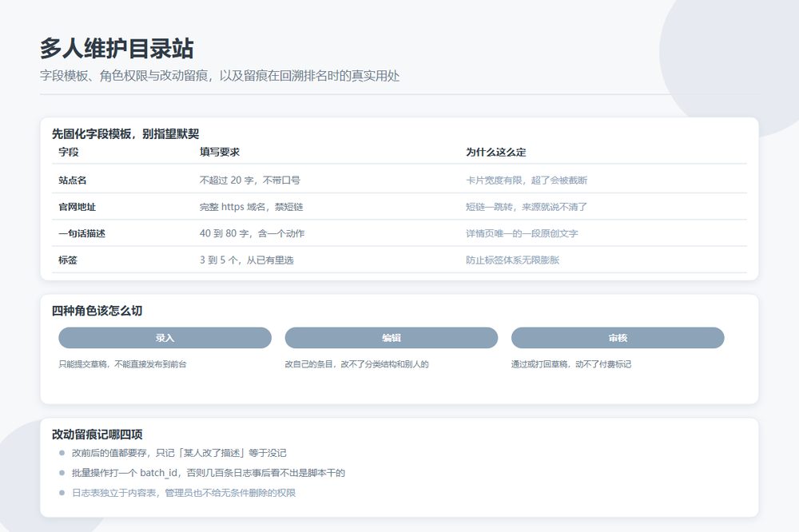Click cell 40 到 80 字,含一个动作

pyautogui.click(x=252, y=233)
